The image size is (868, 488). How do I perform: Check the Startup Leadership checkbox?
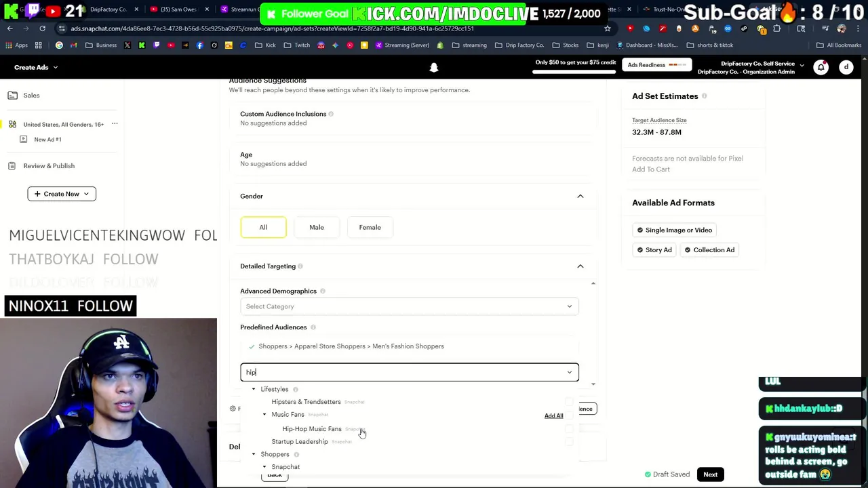[569, 442]
